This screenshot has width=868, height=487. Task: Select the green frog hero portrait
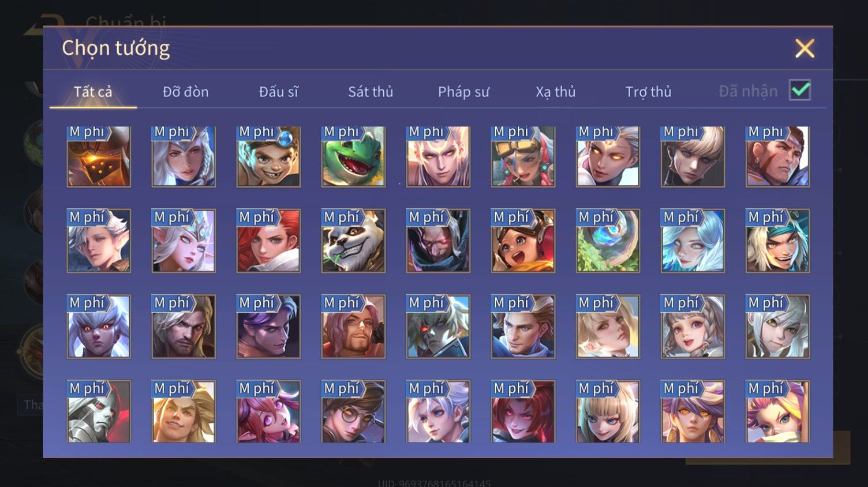click(353, 156)
